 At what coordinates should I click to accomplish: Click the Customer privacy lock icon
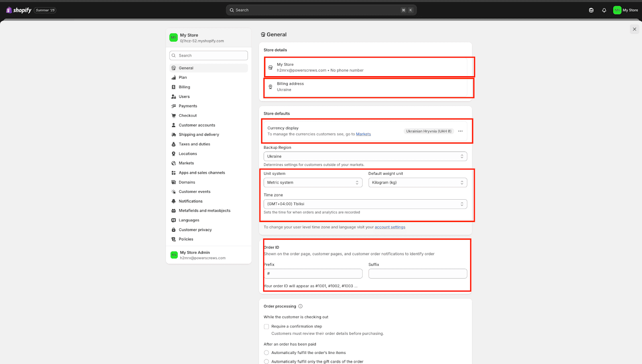(174, 230)
